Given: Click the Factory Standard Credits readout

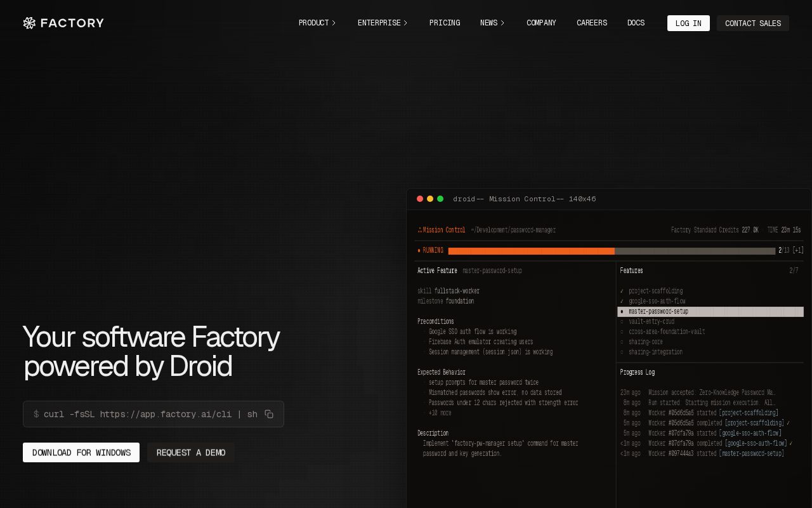Looking at the screenshot, I should pos(715,230).
